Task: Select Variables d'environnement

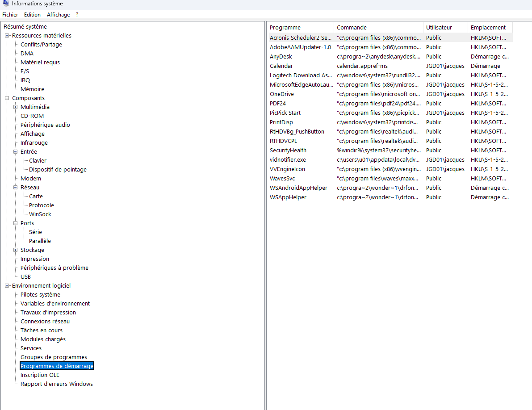Action: click(55, 303)
